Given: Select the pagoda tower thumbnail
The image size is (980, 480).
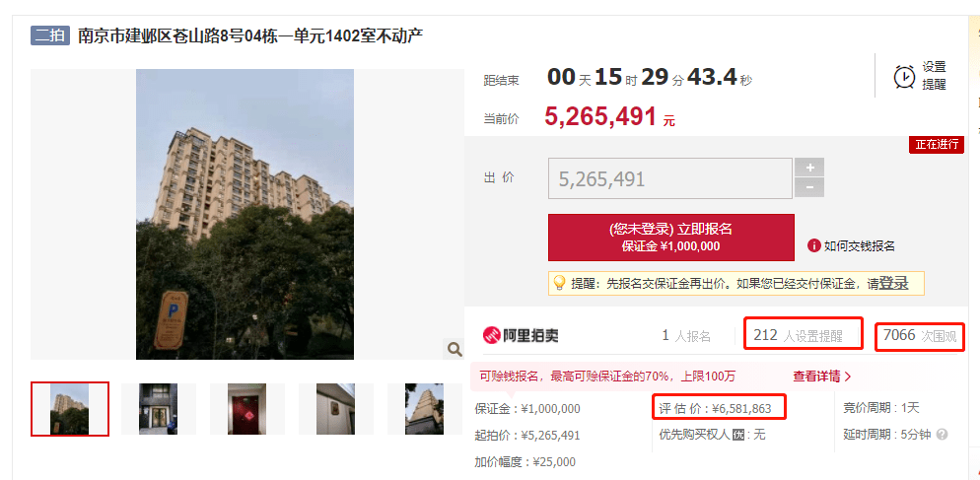Looking at the screenshot, I should (425, 409).
